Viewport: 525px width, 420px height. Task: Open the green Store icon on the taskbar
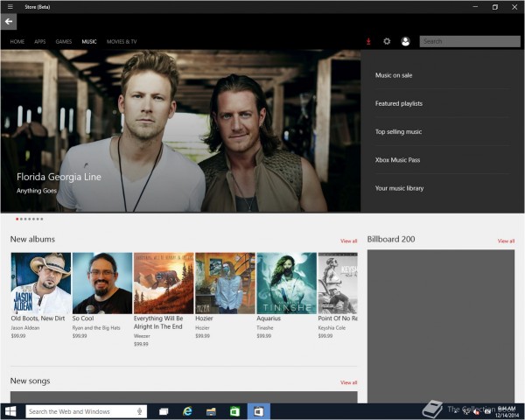point(234,411)
